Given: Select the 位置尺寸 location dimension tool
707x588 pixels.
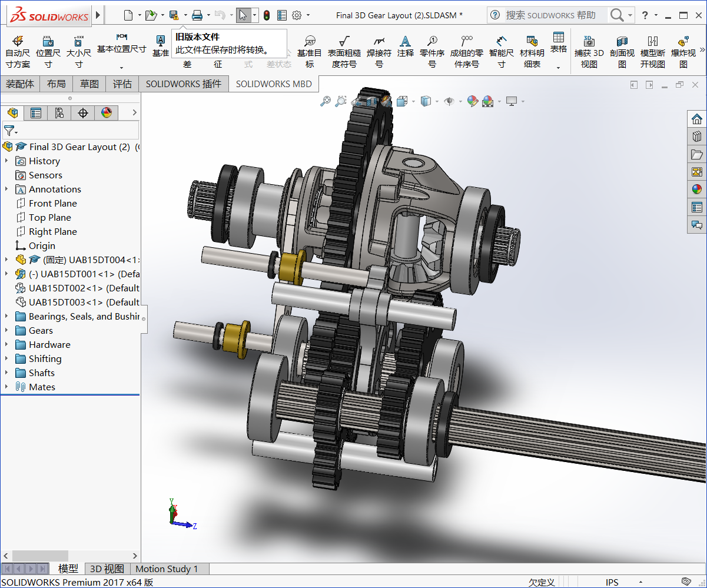Looking at the screenshot, I should pos(48,52).
